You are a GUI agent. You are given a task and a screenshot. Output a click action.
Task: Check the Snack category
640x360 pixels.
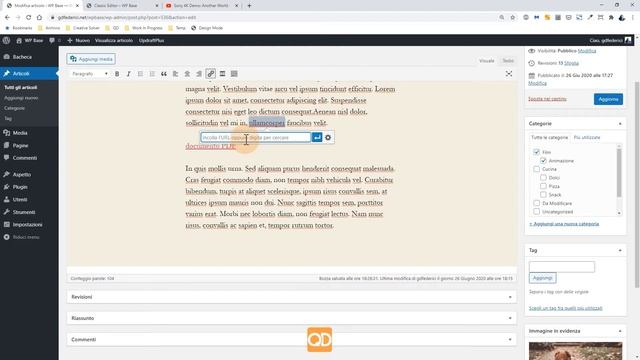[x=543, y=195]
